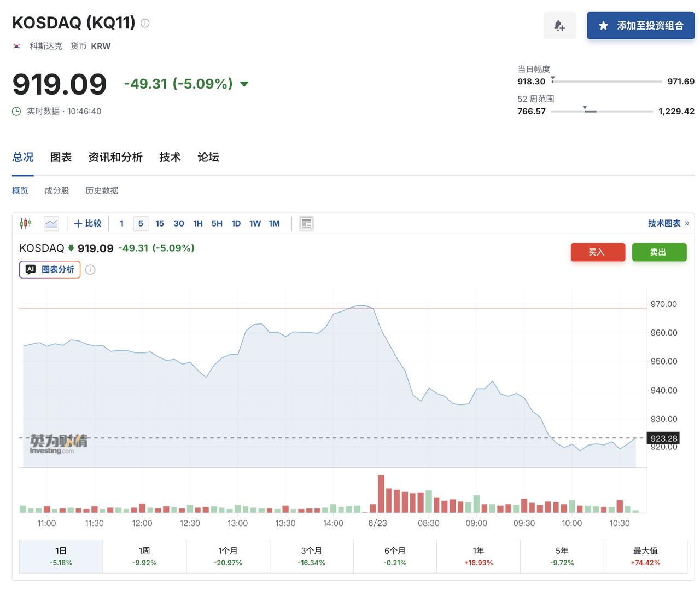700x590 pixels.
Task: Select the 6个月 range showing -0.21%
Action: pyautogui.click(x=395, y=556)
